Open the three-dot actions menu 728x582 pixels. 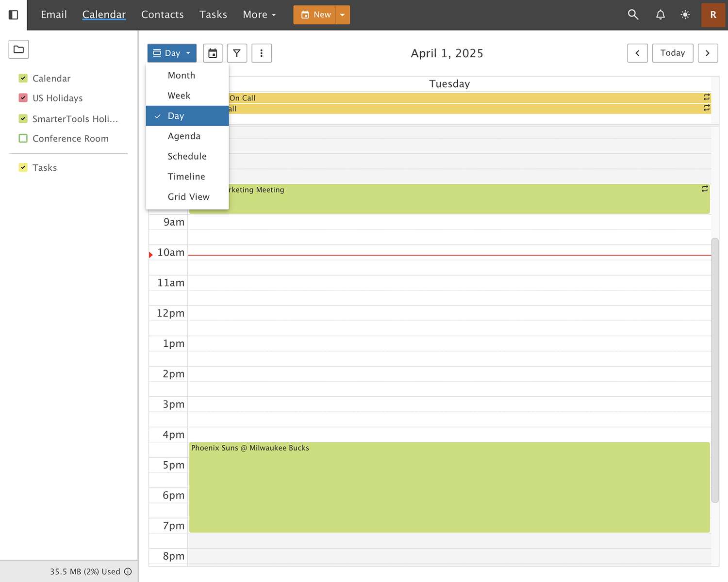pyautogui.click(x=262, y=53)
